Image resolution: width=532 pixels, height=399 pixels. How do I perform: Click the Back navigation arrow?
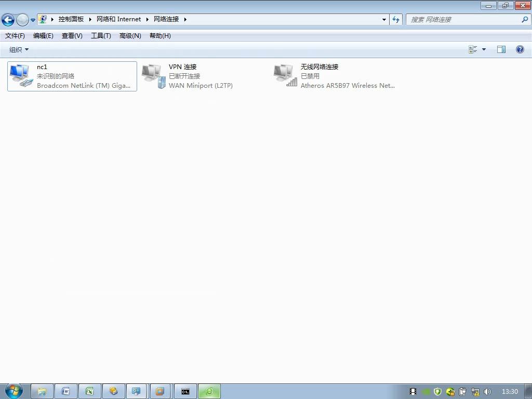tap(8, 20)
